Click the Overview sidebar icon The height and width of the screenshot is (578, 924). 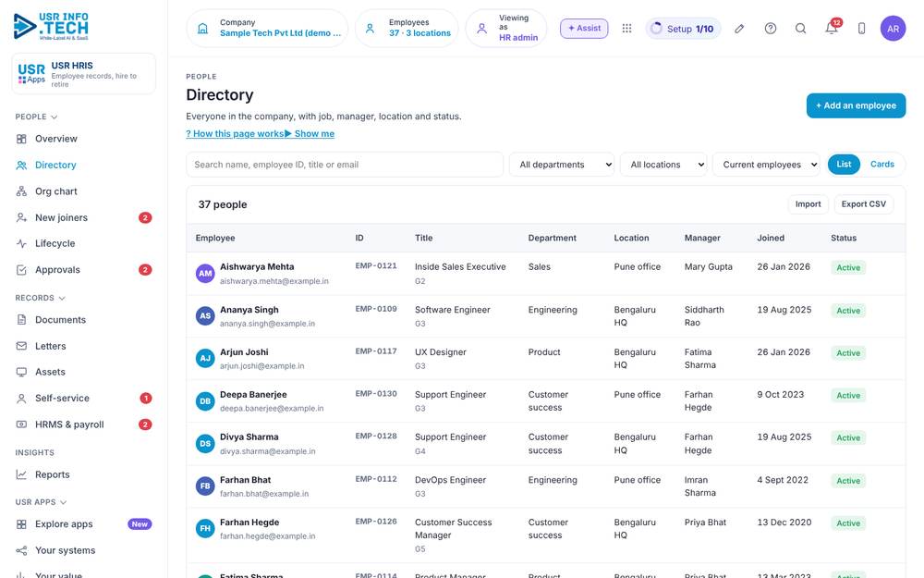(x=21, y=139)
